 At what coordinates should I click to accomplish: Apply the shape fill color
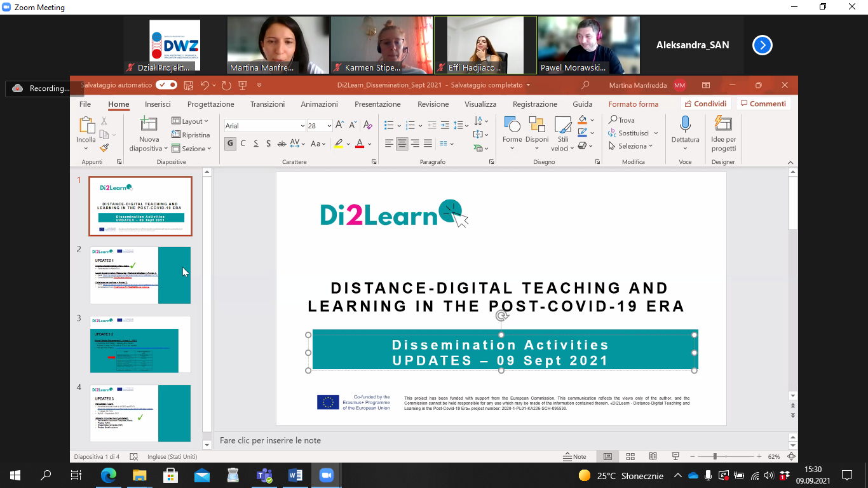582,119
